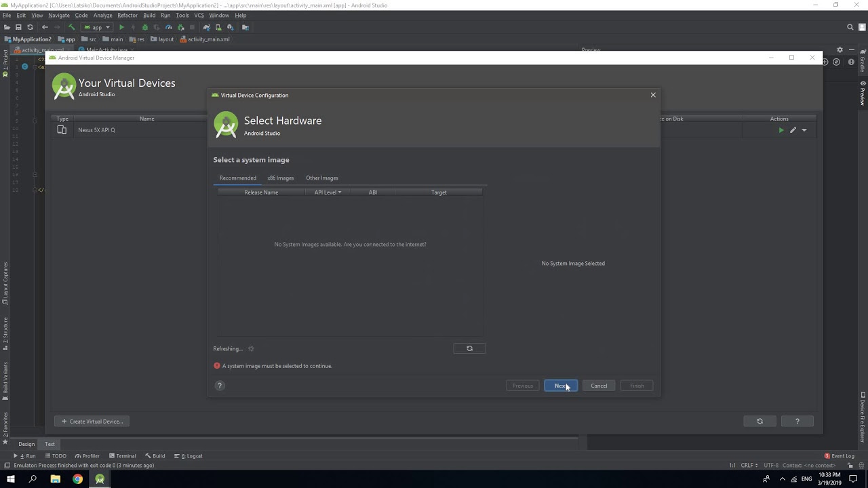Click the Sync toolbar icon
The width and height of the screenshot is (868, 488).
pos(30,27)
